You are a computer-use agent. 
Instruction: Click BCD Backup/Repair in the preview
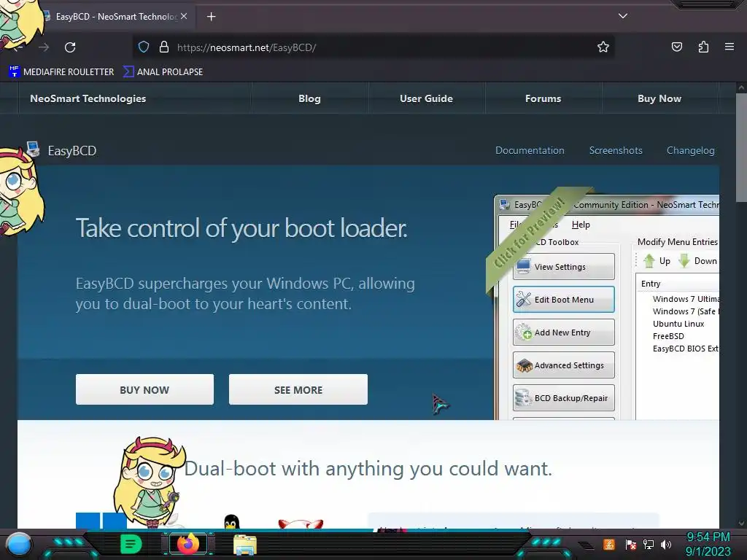point(564,398)
